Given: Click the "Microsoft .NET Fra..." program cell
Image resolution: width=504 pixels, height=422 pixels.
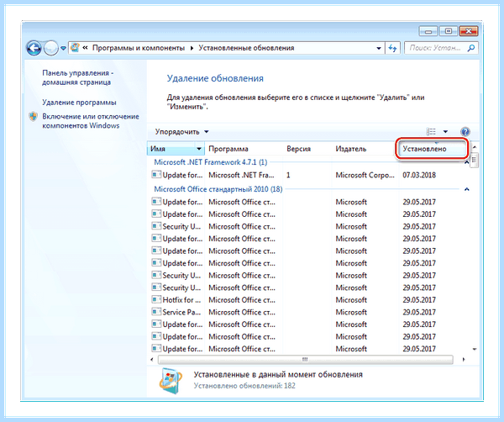Looking at the screenshot, I should point(241,176).
